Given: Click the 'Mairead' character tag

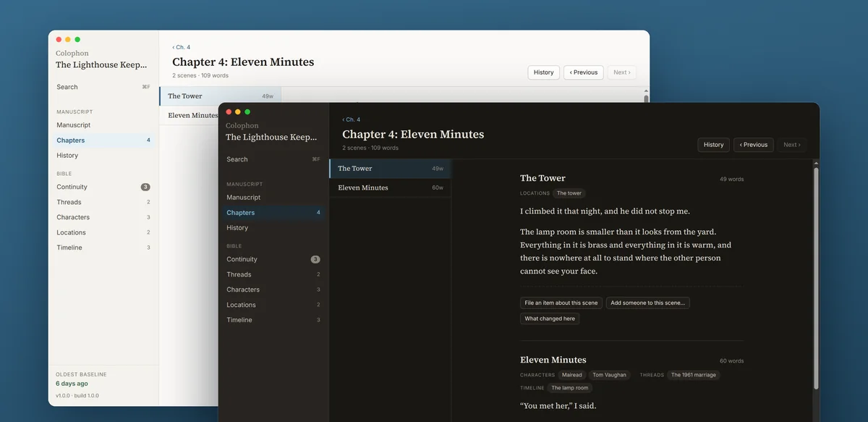Looking at the screenshot, I should [x=572, y=375].
